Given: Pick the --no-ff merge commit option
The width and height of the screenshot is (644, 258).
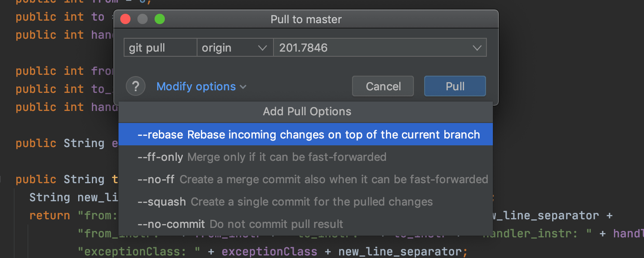Looking at the screenshot, I should (312, 179).
